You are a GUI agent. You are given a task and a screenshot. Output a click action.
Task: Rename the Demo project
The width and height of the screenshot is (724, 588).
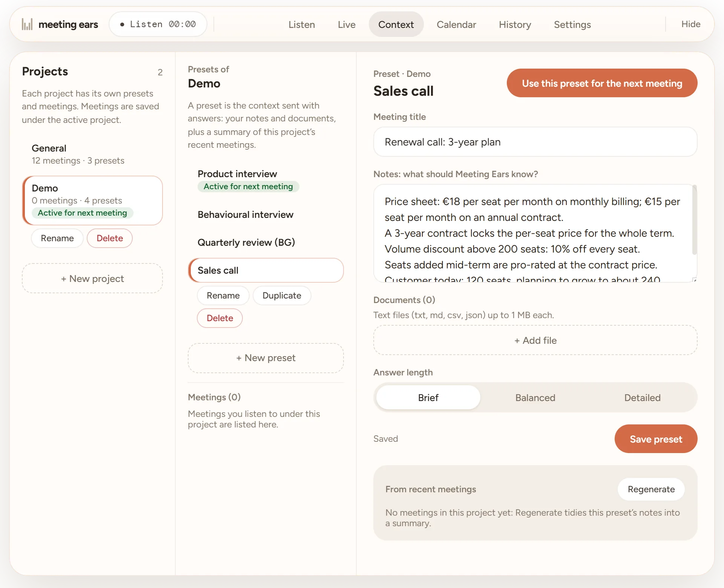tap(57, 238)
